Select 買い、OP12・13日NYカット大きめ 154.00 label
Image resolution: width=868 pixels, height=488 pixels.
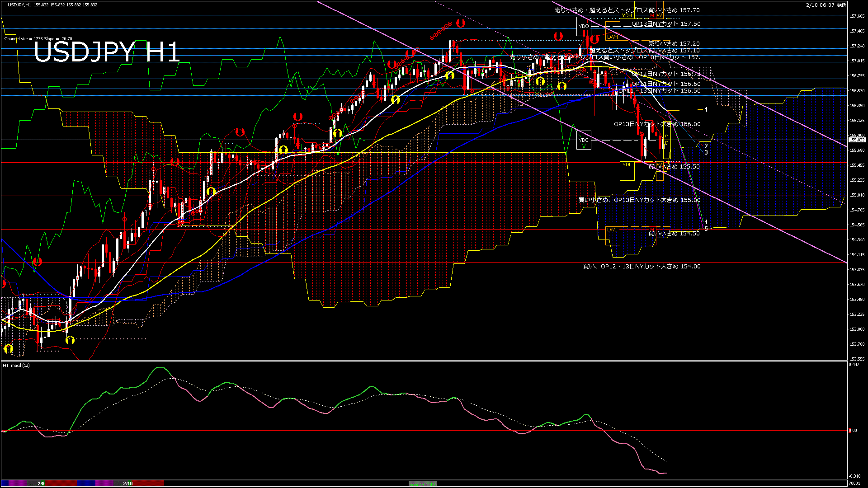point(642,267)
